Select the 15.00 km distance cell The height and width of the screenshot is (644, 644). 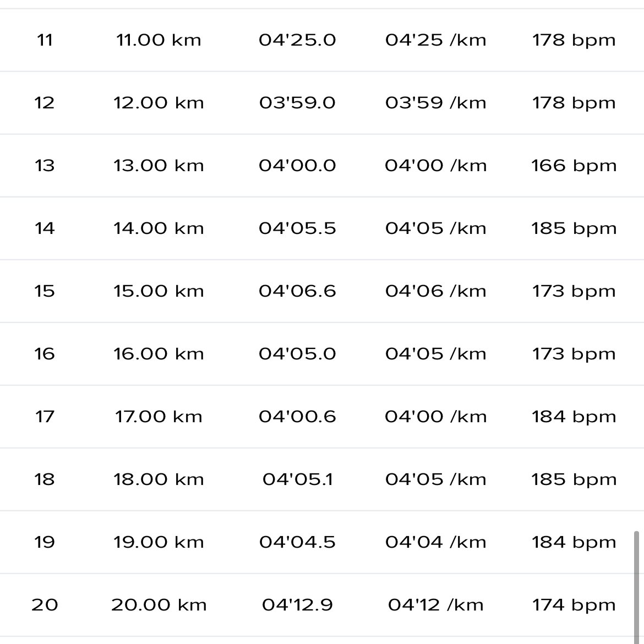(159, 291)
